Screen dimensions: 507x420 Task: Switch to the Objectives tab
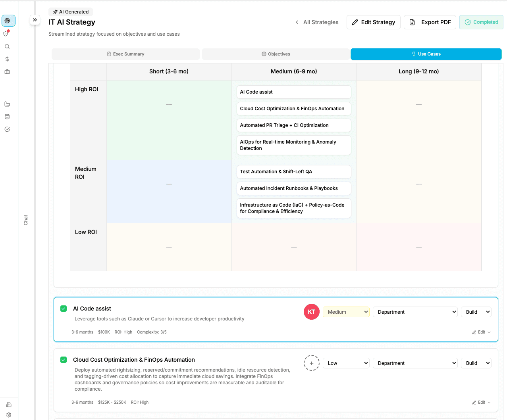[276, 54]
